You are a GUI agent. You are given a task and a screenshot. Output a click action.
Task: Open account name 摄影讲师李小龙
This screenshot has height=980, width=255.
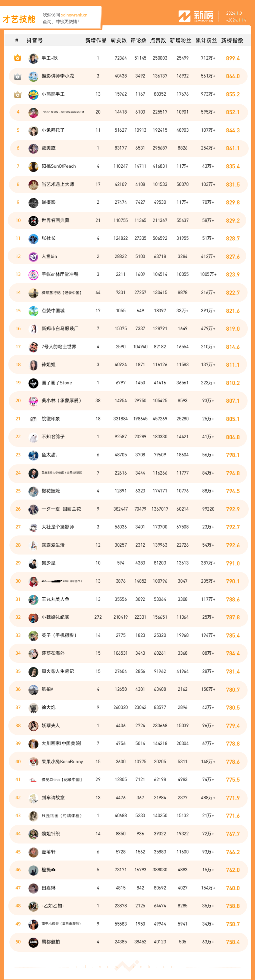coord(58,76)
